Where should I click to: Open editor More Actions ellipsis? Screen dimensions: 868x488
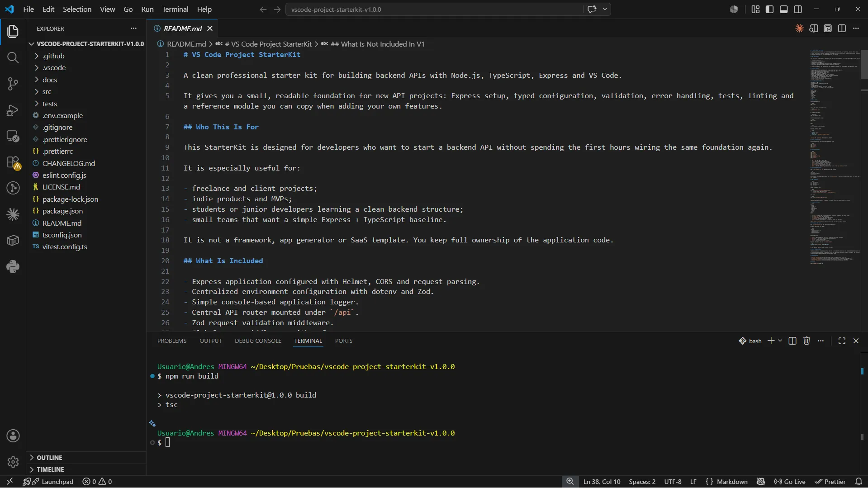(x=856, y=28)
